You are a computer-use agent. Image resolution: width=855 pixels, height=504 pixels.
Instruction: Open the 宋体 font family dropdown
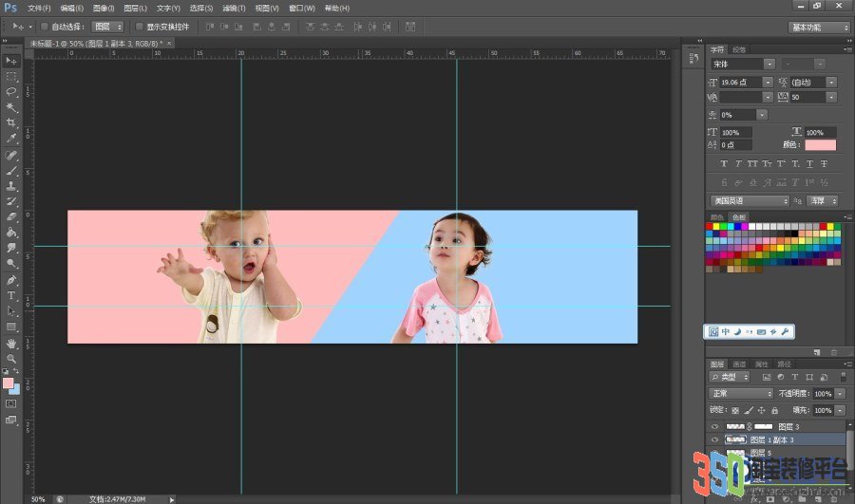pos(743,64)
